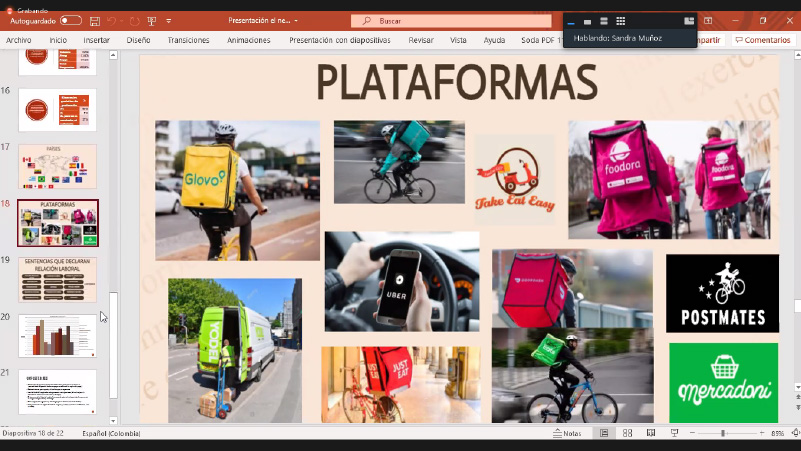801x451 pixels.
Task: Open the Soda PDF tab
Action: tap(541, 40)
